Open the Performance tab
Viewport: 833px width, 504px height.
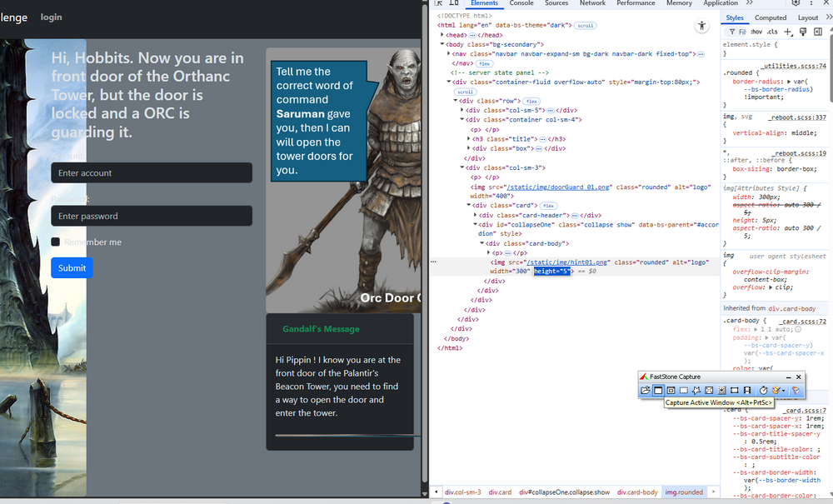point(636,3)
